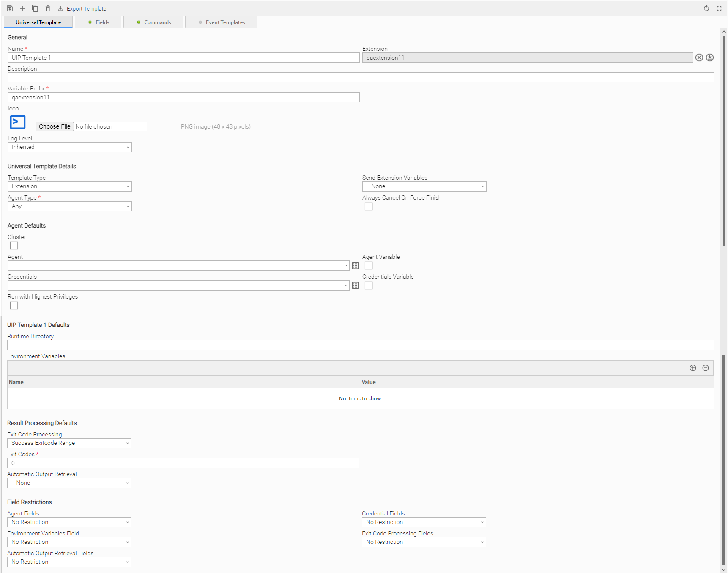This screenshot has width=728, height=573.
Task: Click the Save icon in toolbar
Action: click(x=10, y=8)
